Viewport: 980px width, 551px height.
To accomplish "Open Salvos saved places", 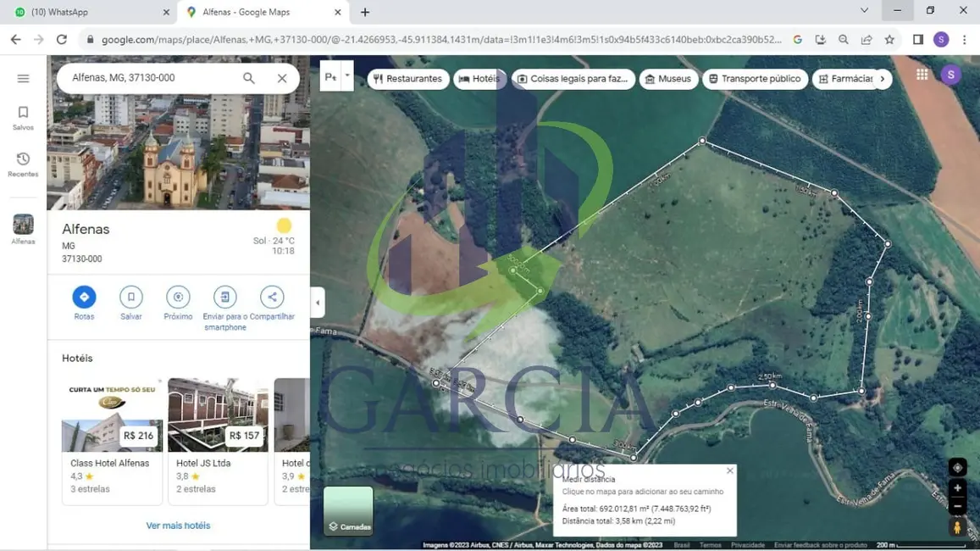I will pyautogui.click(x=23, y=118).
